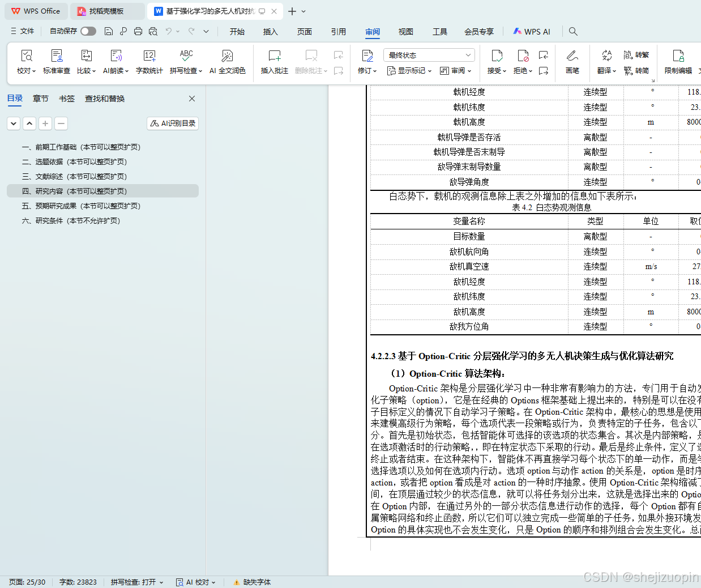Switch to the 页面 ribbon tab

(x=305, y=32)
